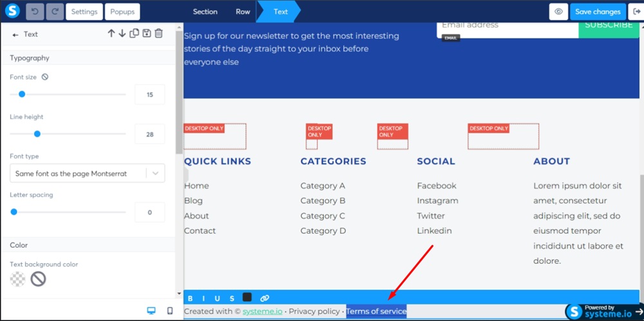Switch to desktop view
The width and height of the screenshot is (644, 321).
151,311
